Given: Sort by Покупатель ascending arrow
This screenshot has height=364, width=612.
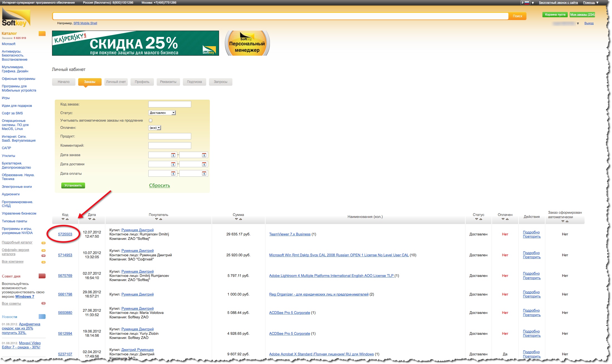Looking at the screenshot, I should 161,219.
